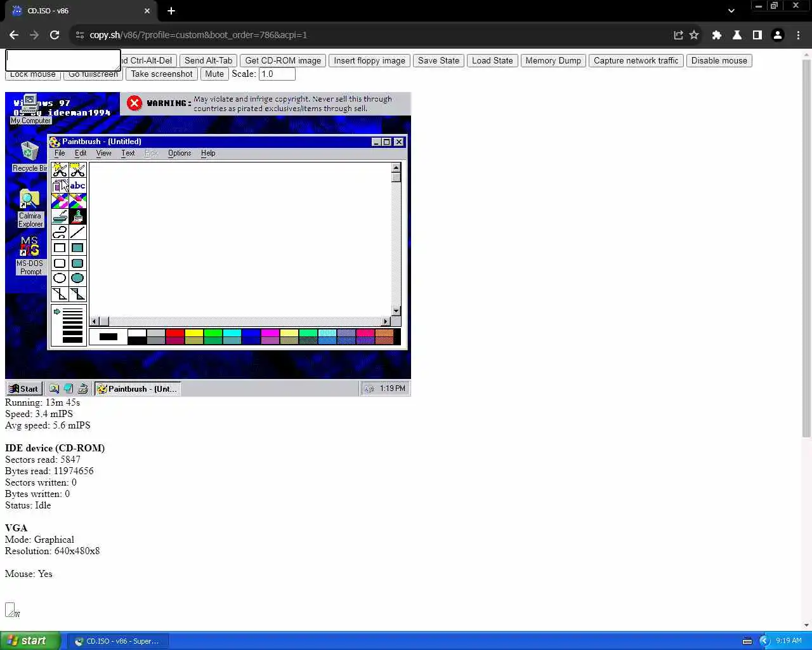Open Paintbrush Help menu
Screen dimensions: 812x650
(208, 153)
